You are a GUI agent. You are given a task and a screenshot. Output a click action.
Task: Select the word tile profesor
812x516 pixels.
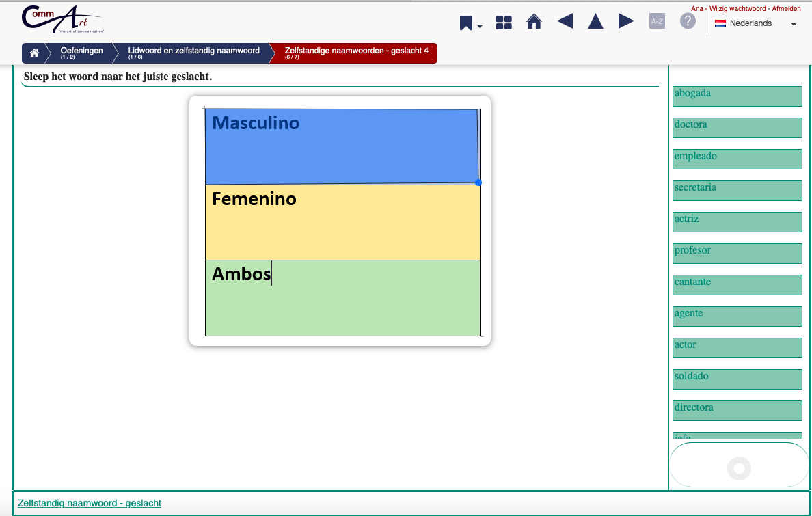[x=737, y=254]
